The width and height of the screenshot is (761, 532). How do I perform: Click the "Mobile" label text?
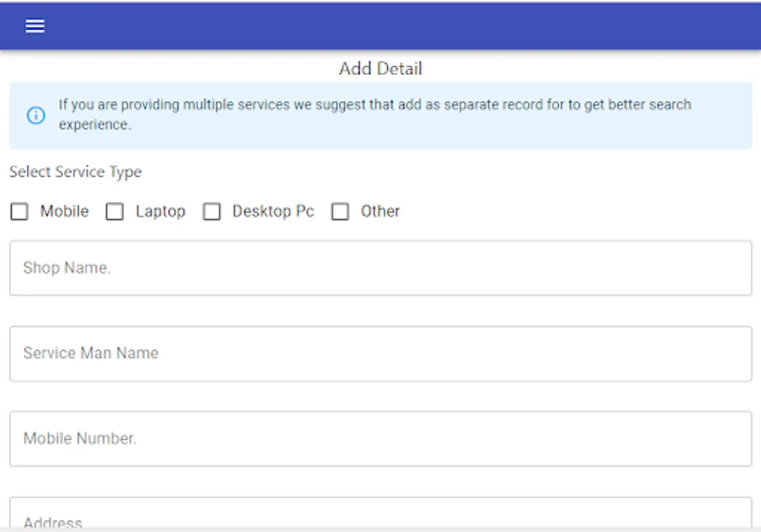pos(64,212)
